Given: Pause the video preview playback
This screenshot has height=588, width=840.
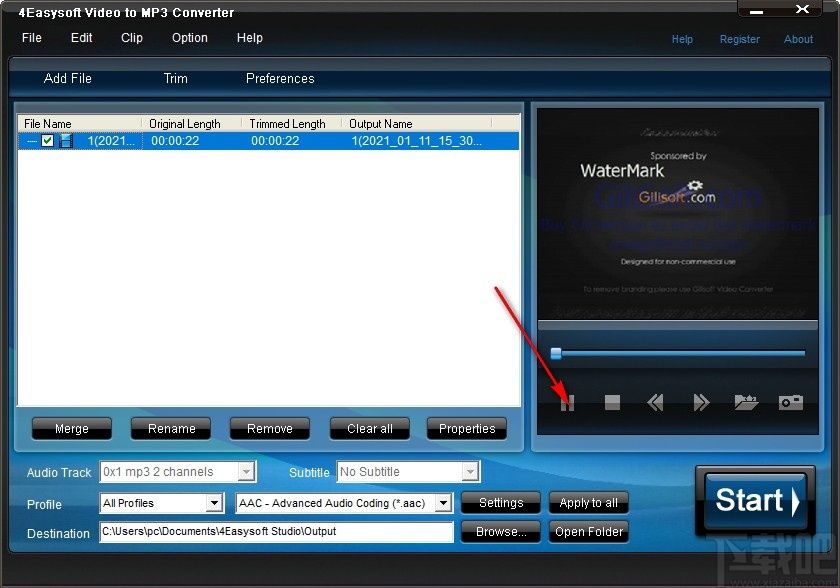Looking at the screenshot, I should coord(567,402).
